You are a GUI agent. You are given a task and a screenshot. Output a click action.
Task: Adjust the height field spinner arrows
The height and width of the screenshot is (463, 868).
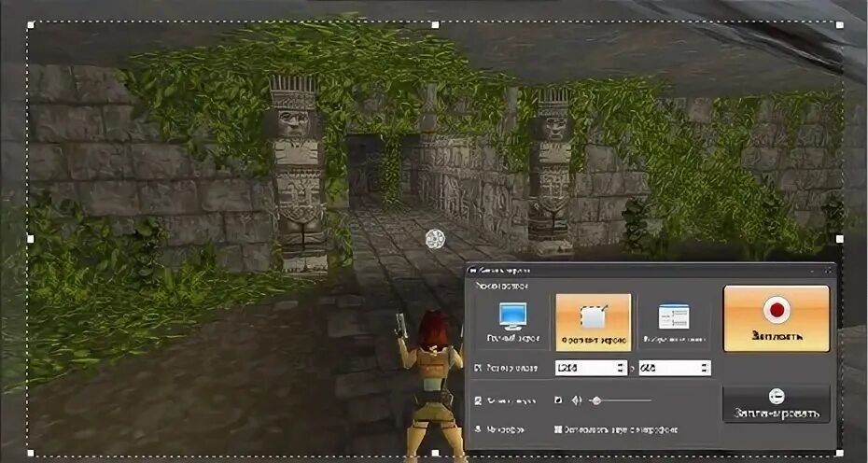706,368
